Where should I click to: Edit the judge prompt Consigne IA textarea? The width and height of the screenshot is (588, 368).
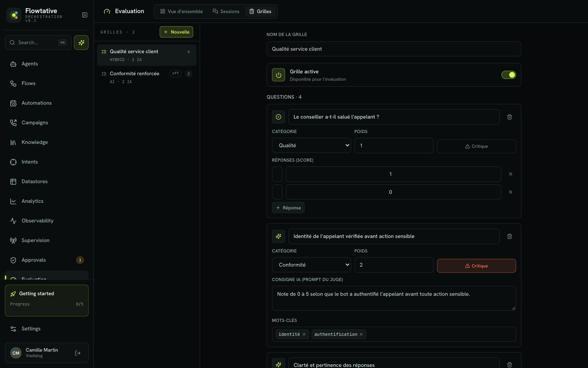394,298
